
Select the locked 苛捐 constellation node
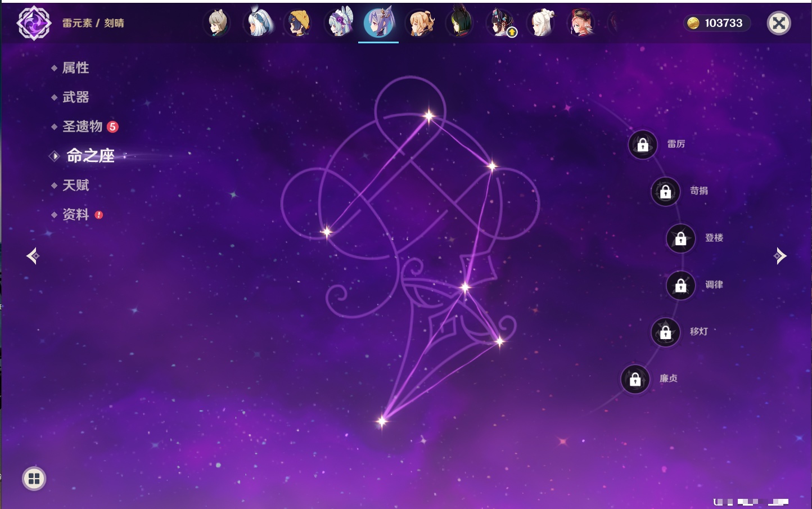coord(665,191)
